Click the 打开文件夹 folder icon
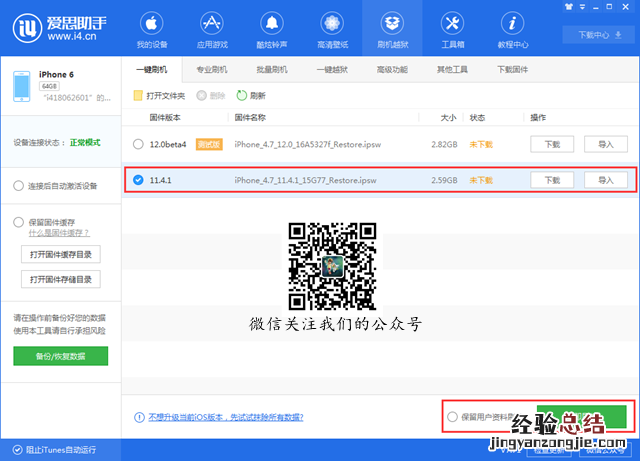 point(138,96)
